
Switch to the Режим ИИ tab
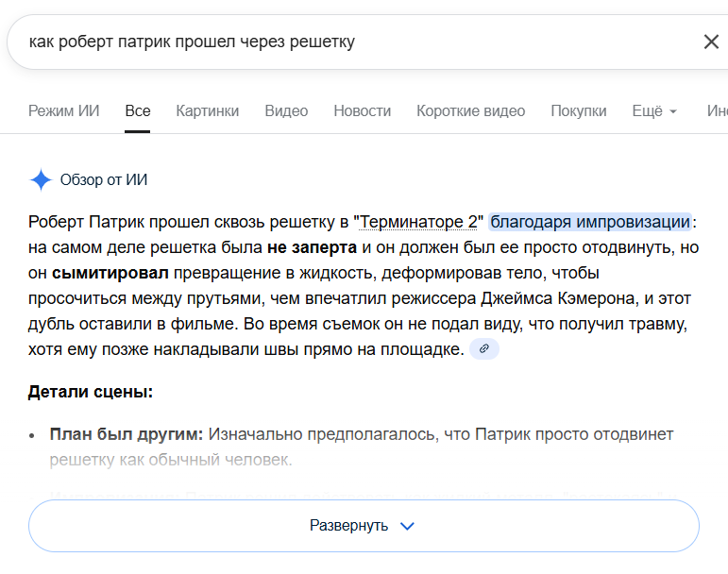click(x=63, y=111)
